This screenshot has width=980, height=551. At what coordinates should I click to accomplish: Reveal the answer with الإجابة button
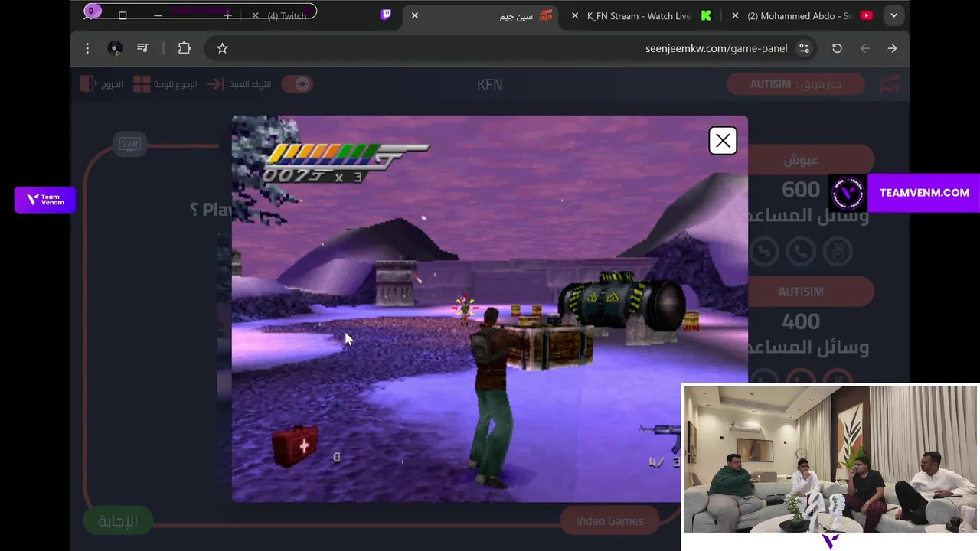pyautogui.click(x=118, y=521)
